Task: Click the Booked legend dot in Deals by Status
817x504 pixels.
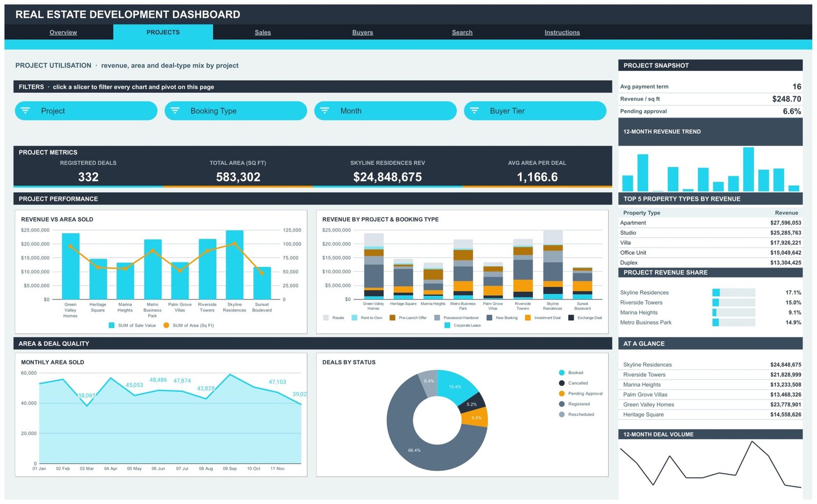Action: (562, 373)
